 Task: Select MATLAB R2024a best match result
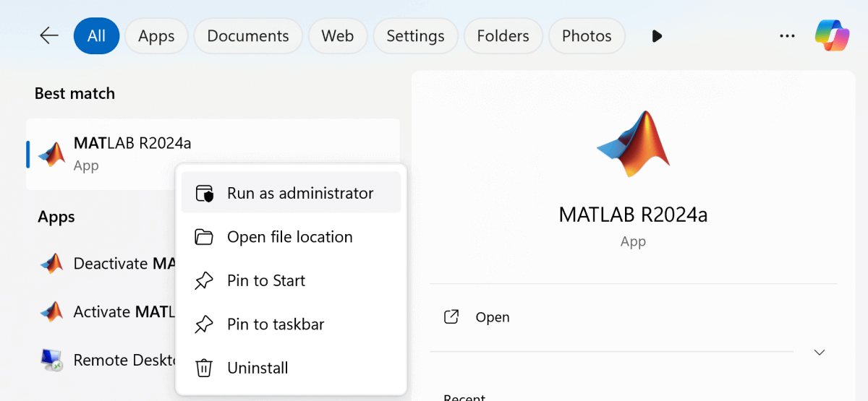pos(213,154)
